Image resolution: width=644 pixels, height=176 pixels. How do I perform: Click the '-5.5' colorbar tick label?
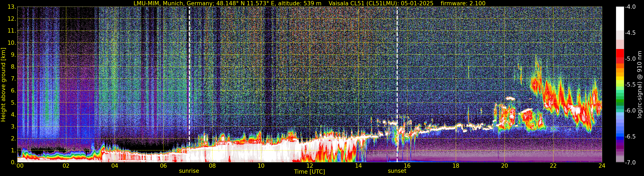tap(630, 85)
